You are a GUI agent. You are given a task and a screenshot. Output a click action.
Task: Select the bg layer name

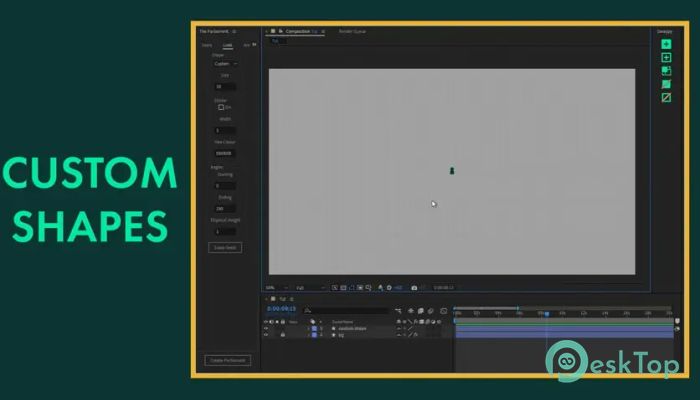[x=341, y=335]
